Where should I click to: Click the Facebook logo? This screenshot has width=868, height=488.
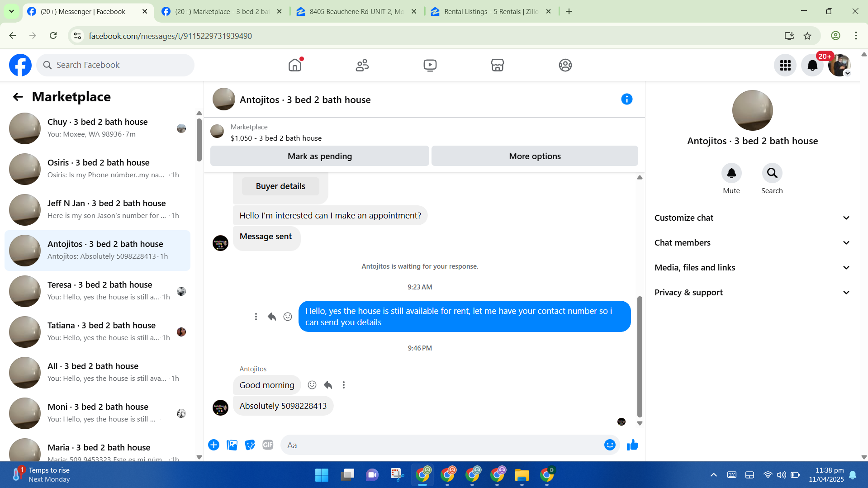(x=20, y=65)
